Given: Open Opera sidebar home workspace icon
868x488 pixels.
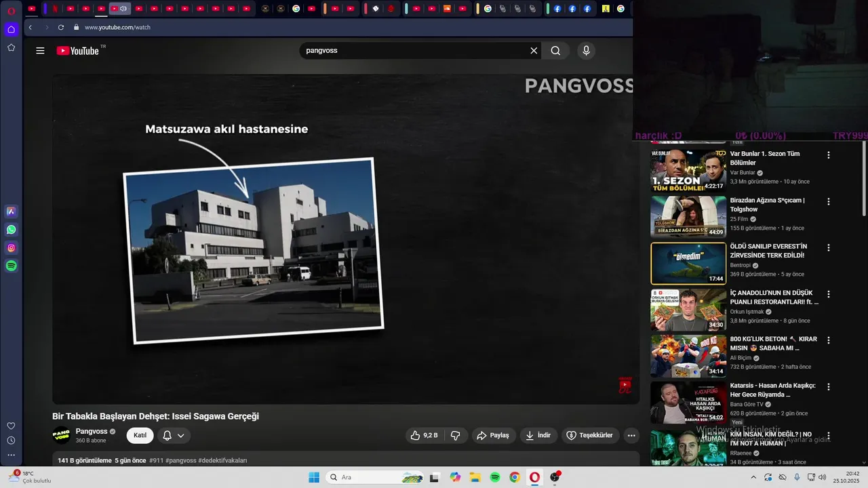Looking at the screenshot, I should [11, 29].
